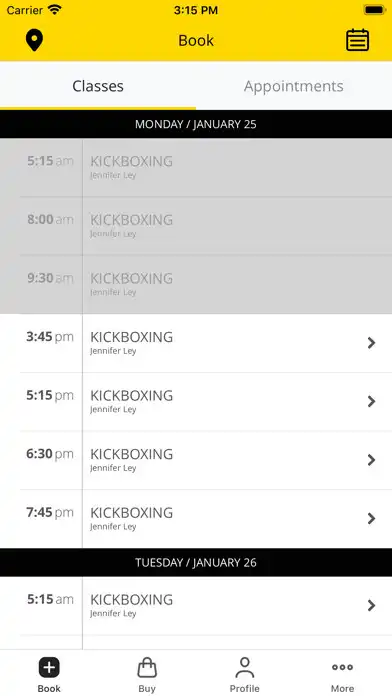Image resolution: width=392 pixels, height=696 pixels.
Task: Tap the More three-dots icon
Action: click(x=342, y=667)
